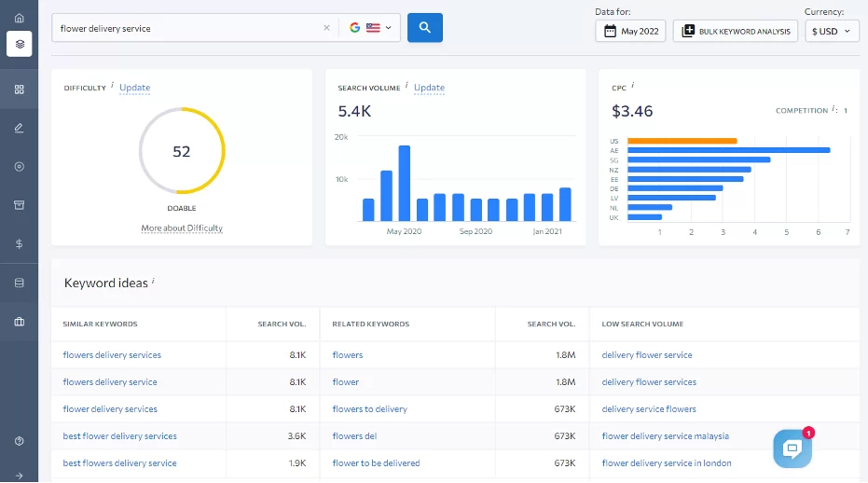The width and height of the screenshot is (868, 483).
Task: Open More about Difficulty link
Action: (x=182, y=228)
